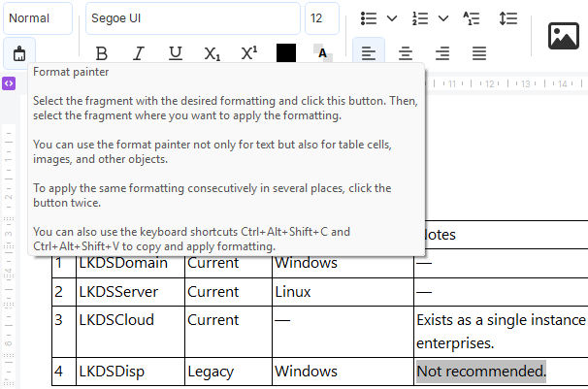Toggle Italic formatting
Viewport: 588px width, 389px height.
[139, 53]
